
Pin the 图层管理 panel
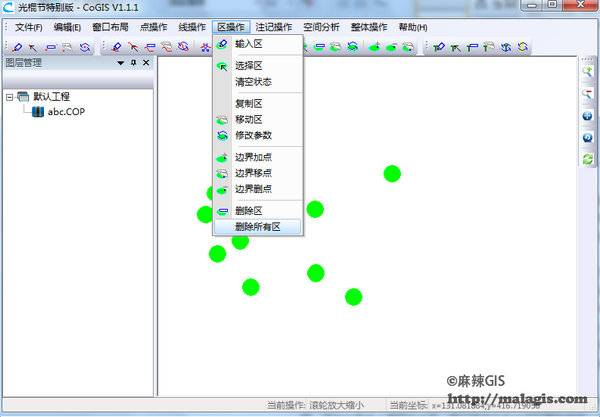pyautogui.click(x=134, y=63)
